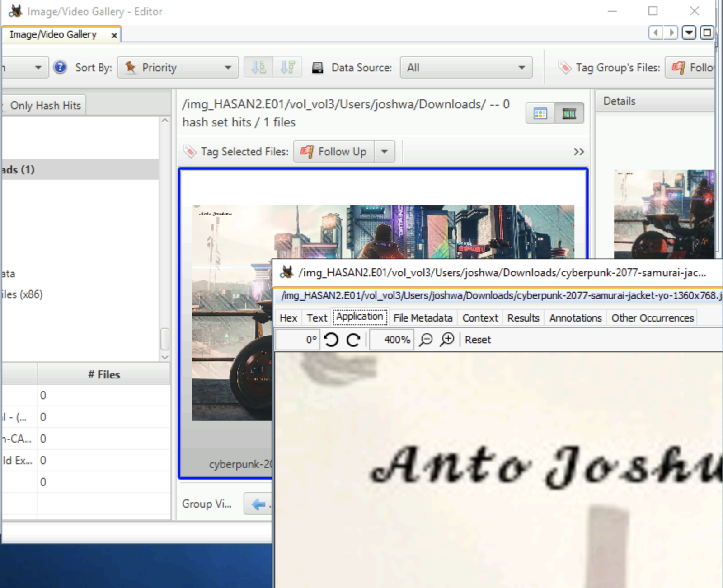This screenshot has height=588, width=723.
Task: Click the Details panel header
Action: pyautogui.click(x=655, y=101)
